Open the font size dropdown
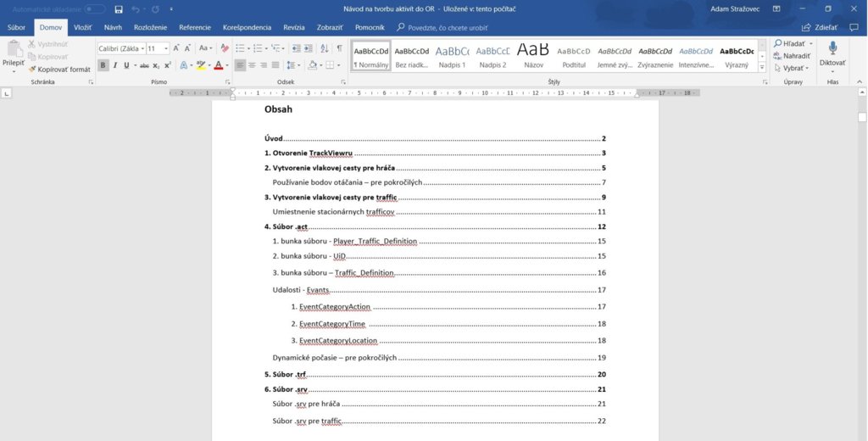868x441 pixels. pyautogui.click(x=166, y=48)
